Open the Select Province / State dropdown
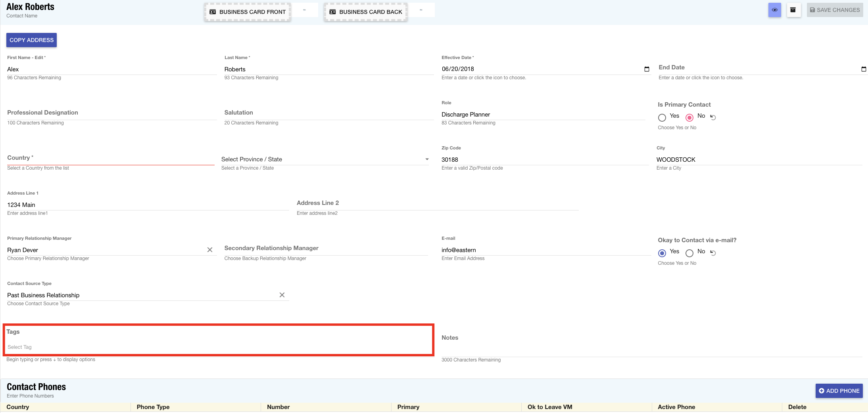Image resolution: width=868 pixels, height=413 pixels. [325, 159]
